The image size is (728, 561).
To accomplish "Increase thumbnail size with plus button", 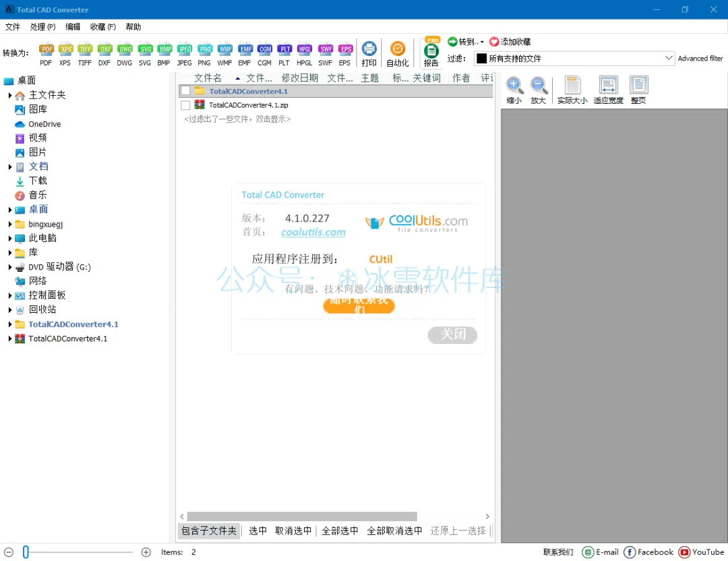I will tap(146, 552).
